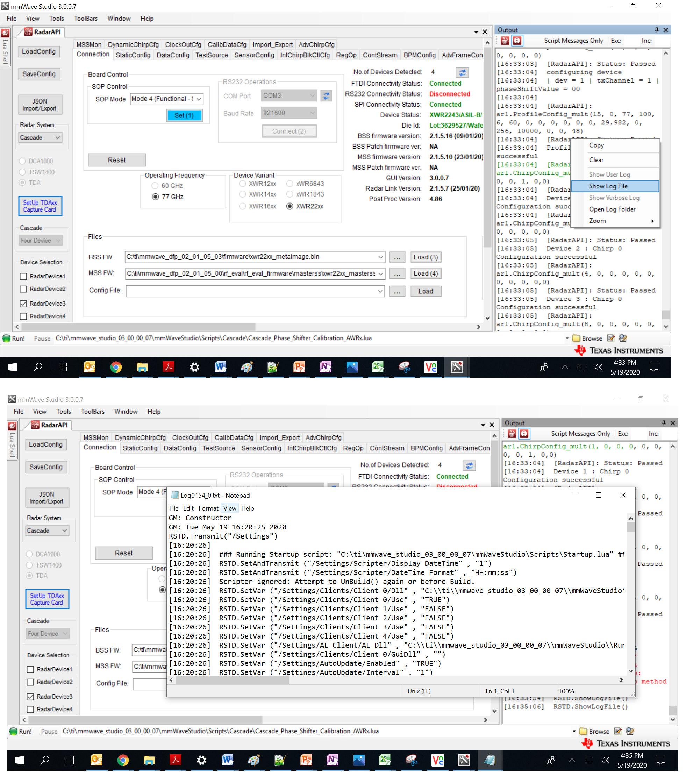Click JSON Import/Export in lower capture
Viewport: 700px width, 784px height.
pyautogui.click(x=47, y=498)
